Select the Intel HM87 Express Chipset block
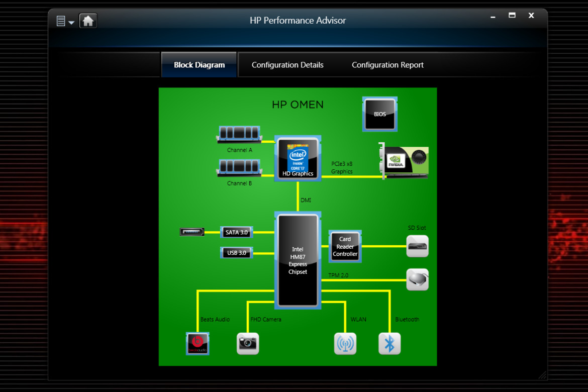 pyautogui.click(x=298, y=260)
